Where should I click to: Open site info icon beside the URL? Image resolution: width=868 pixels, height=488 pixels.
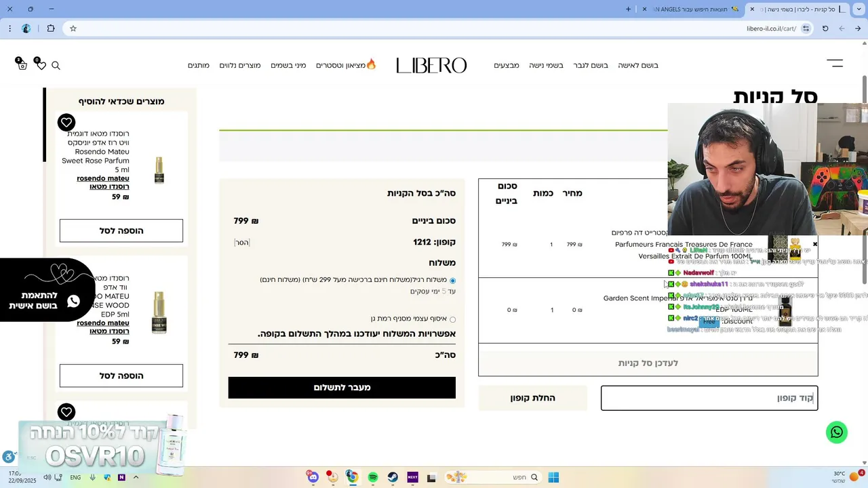tap(806, 28)
